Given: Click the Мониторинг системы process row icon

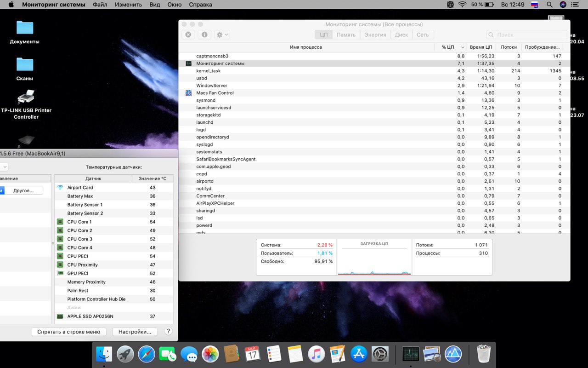Looking at the screenshot, I should pyautogui.click(x=188, y=63).
